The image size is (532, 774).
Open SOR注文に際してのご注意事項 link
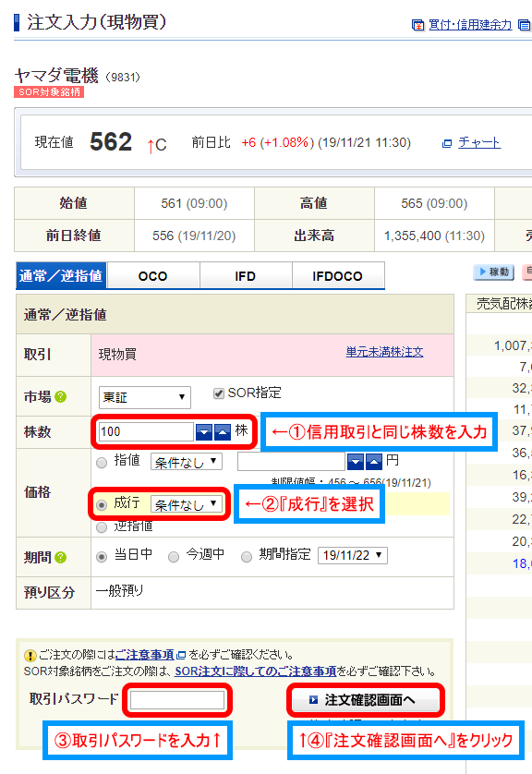(256, 671)
